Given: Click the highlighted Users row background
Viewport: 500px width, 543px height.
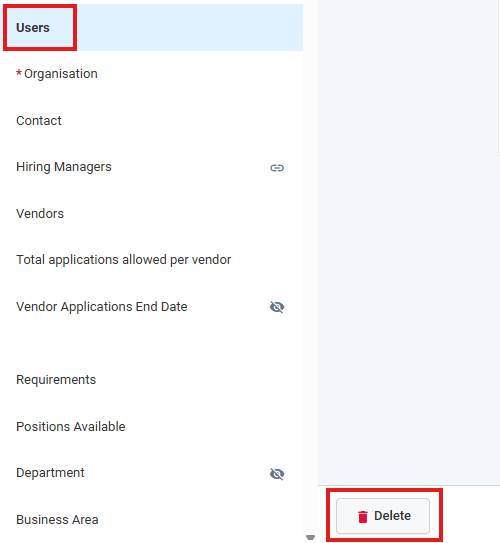Looking at the screenshot, I should [x=190, y=27].
